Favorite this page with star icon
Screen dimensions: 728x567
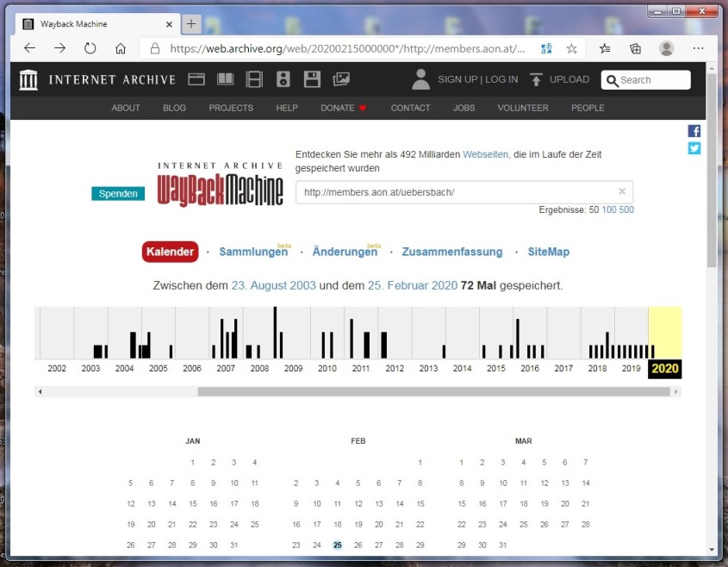[571, 48]
